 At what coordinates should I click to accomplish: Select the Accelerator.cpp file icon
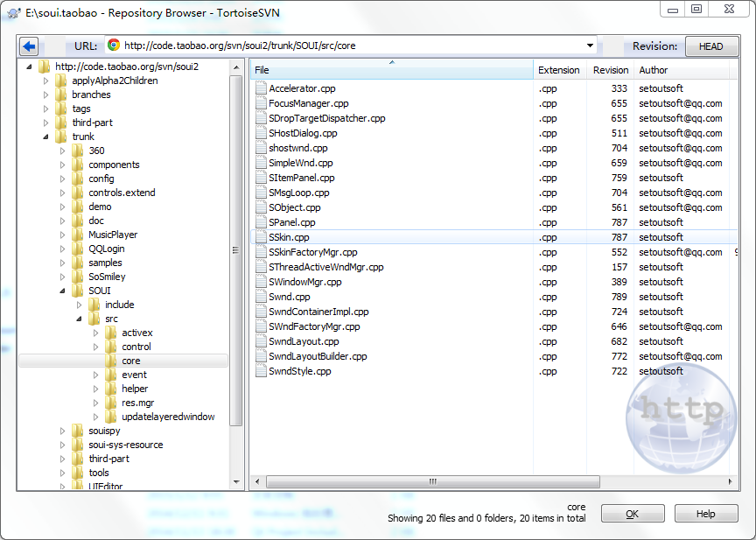click(261, 88)
